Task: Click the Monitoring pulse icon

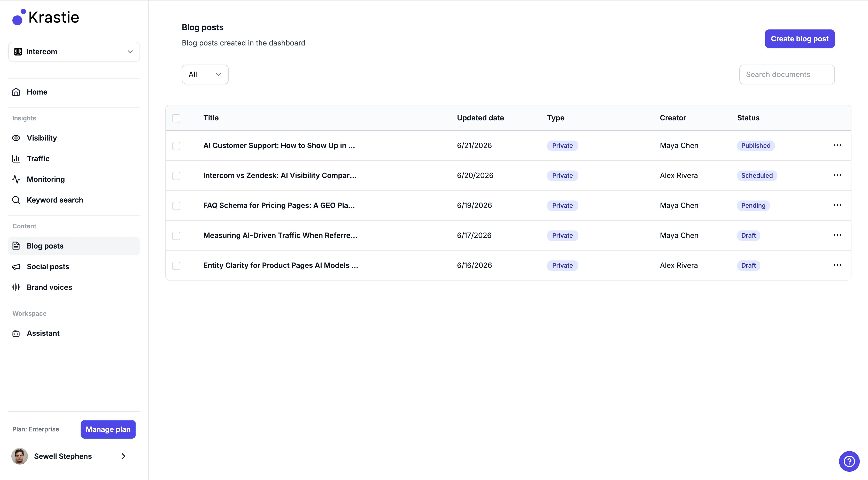Action: [x=16, y=179]
